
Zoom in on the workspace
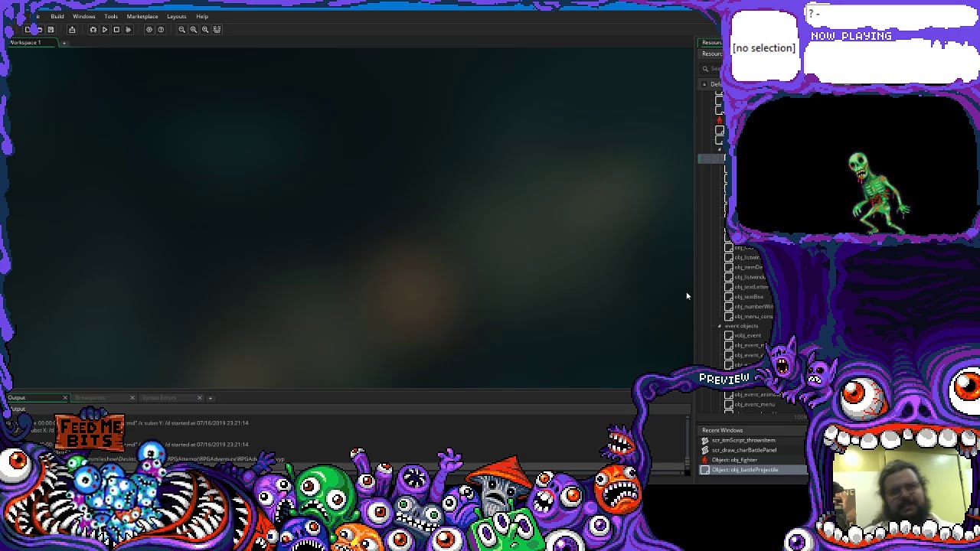tap(205, 30)
